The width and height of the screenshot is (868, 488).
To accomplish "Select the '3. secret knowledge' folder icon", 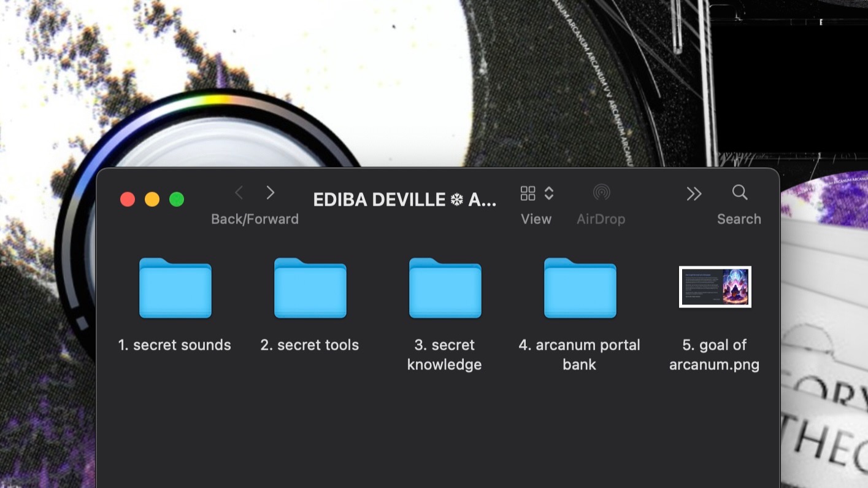I will tap(445, 288).
